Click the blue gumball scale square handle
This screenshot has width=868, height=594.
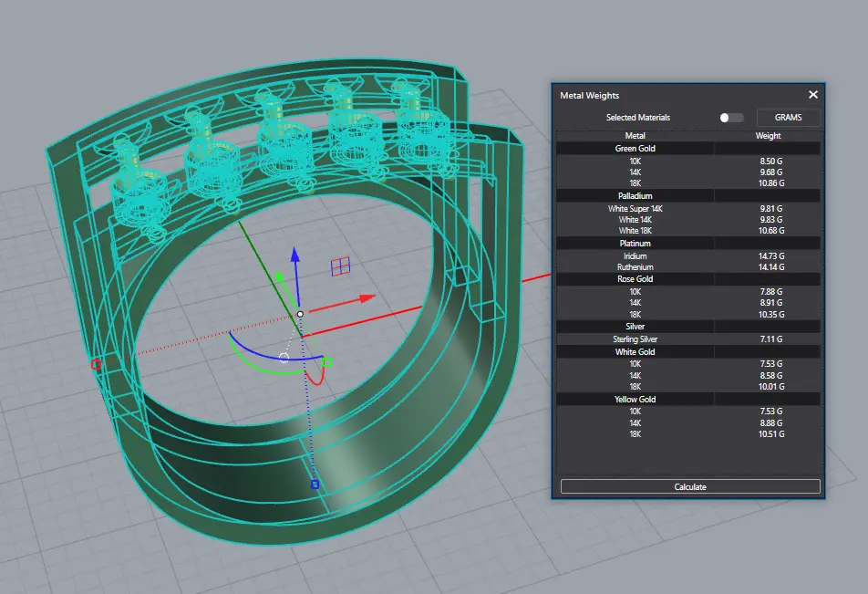[x=315, y=485]
